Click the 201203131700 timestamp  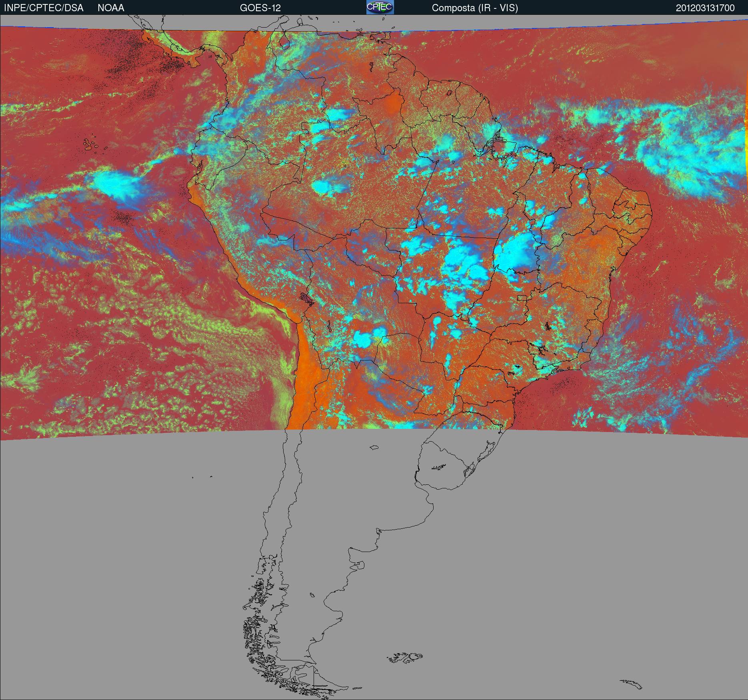705,8
